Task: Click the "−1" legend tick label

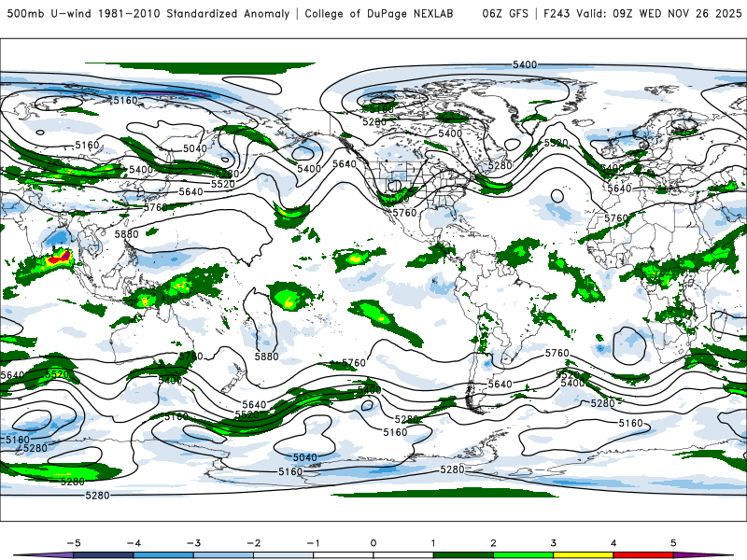Action: click(313, 543)
